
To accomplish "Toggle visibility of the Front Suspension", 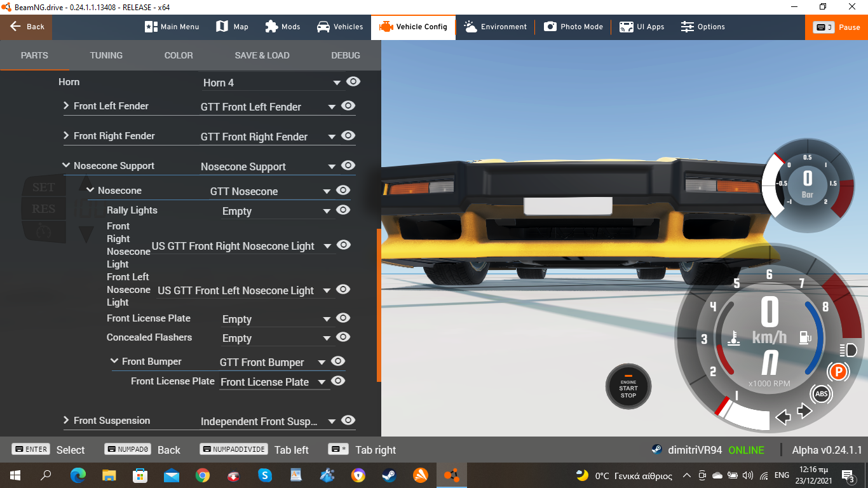I will pos(348,421).
